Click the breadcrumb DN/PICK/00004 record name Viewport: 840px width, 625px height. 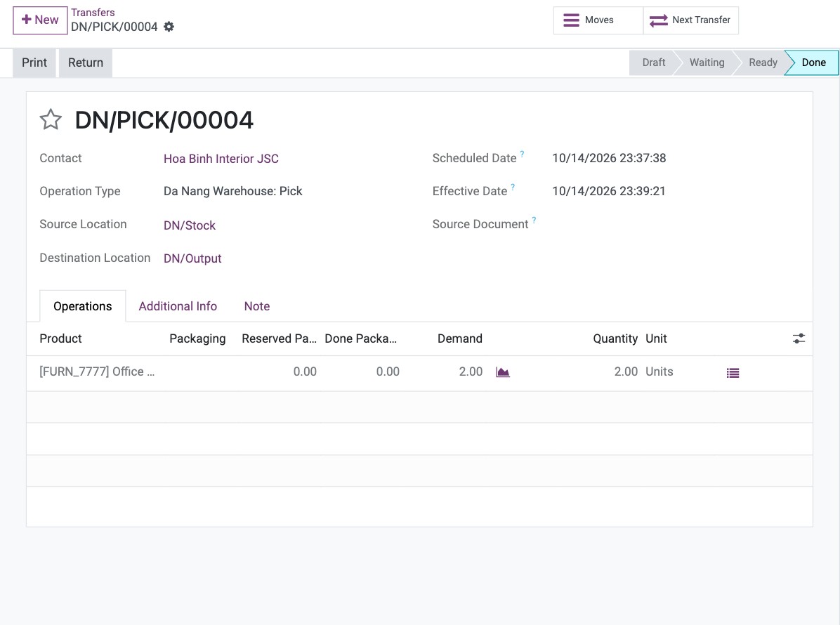point(114,27)
